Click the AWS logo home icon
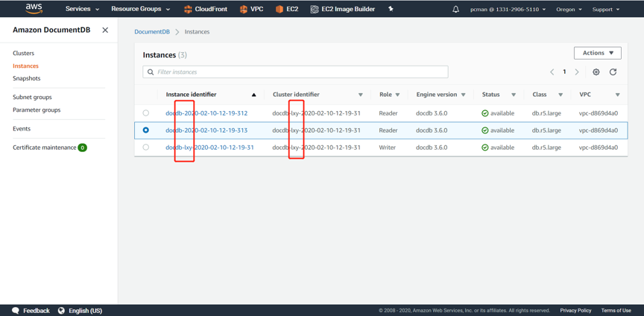The width and height of the screenshot is (644, 316). [34, 9]
